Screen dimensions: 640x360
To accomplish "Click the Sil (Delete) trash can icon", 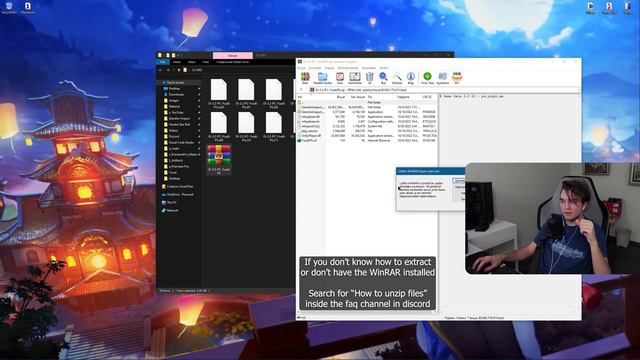I will click(369, 78).
